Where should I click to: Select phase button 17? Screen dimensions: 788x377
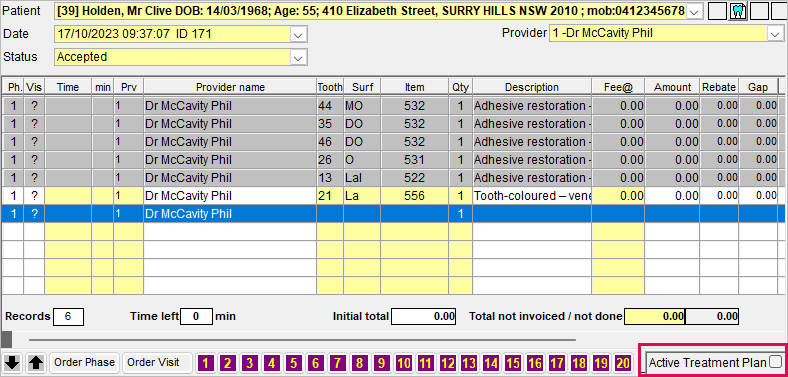[x=557, y=363]
